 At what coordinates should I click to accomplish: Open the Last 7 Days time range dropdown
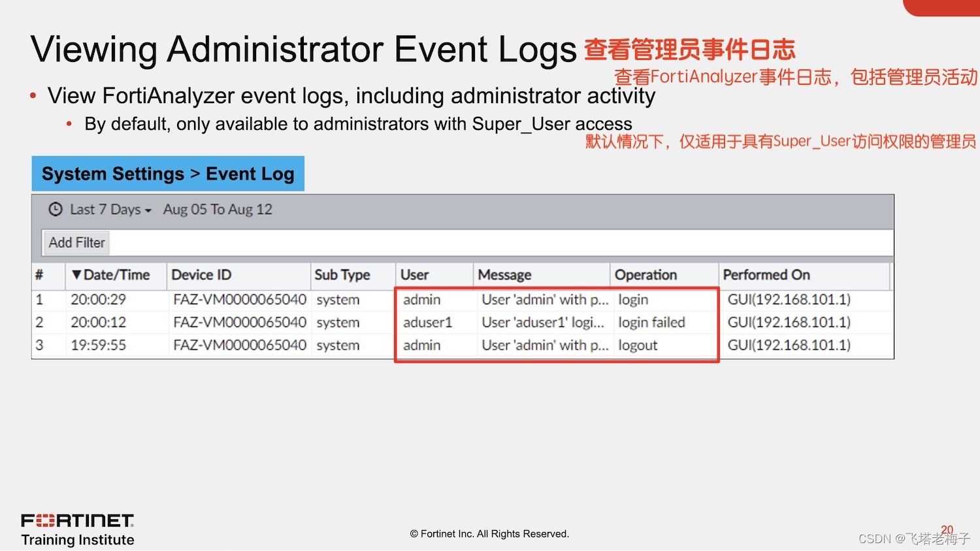point(110,210)
